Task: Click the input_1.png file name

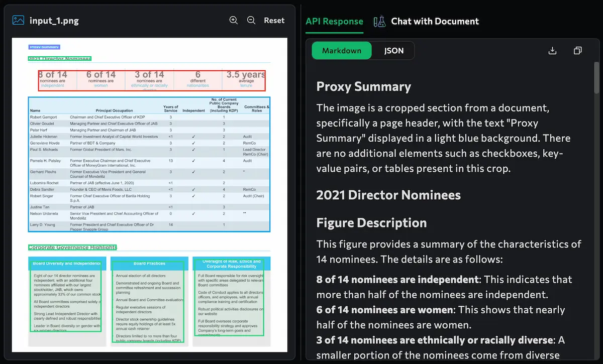Action: point(54,21)
